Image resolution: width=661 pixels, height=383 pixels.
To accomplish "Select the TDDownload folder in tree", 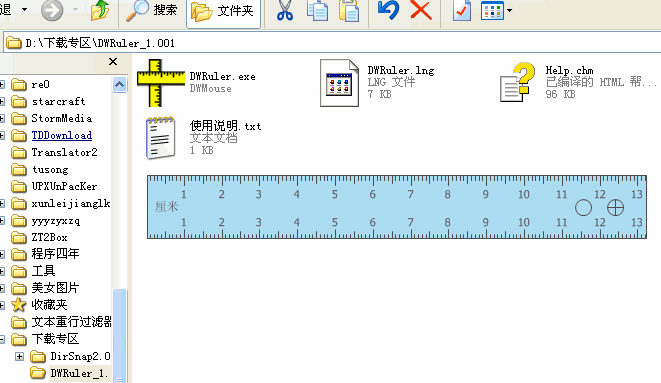I will point(62,135).
